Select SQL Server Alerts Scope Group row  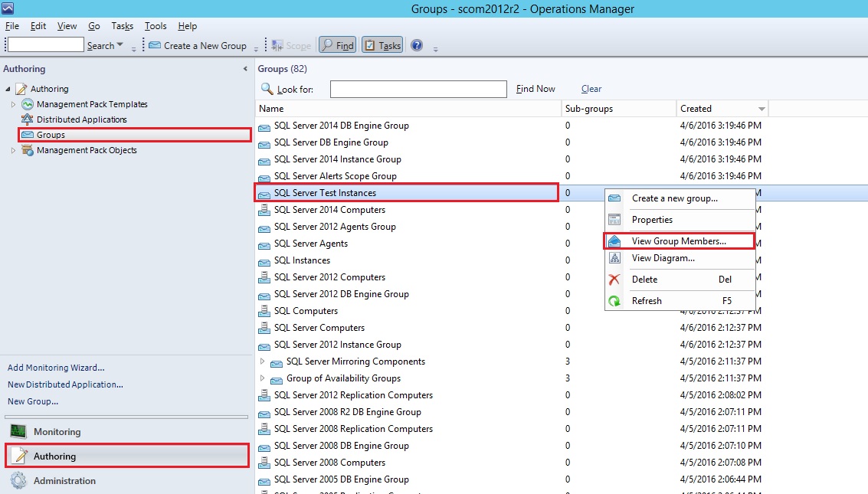point(335,176)
